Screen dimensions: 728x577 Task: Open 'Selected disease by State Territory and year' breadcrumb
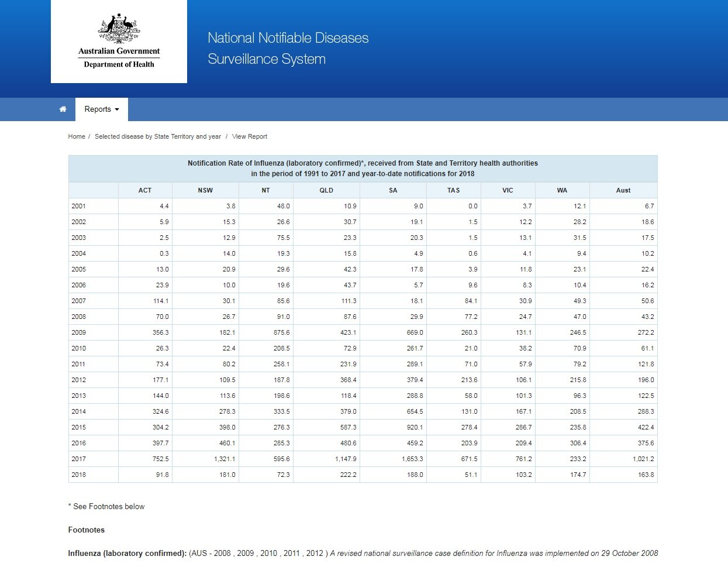pyautogui.click(x=158, y=136)
